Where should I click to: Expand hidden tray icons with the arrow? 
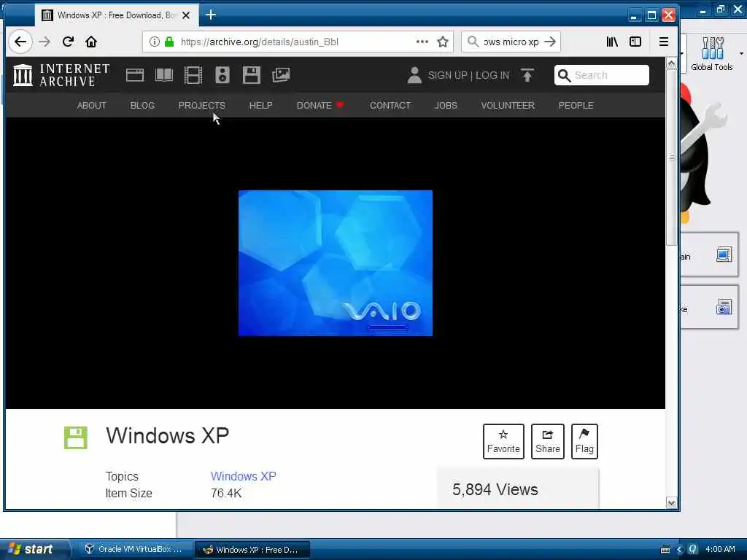680,550
